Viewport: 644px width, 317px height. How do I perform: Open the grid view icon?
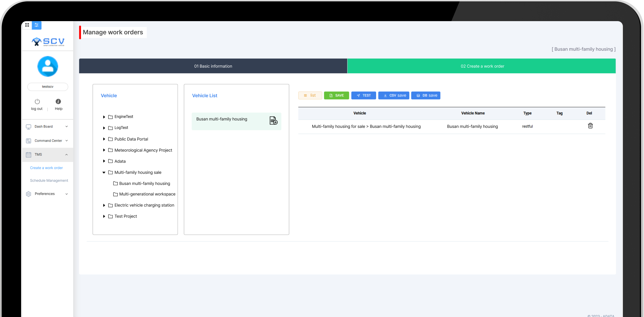[27, 25]
